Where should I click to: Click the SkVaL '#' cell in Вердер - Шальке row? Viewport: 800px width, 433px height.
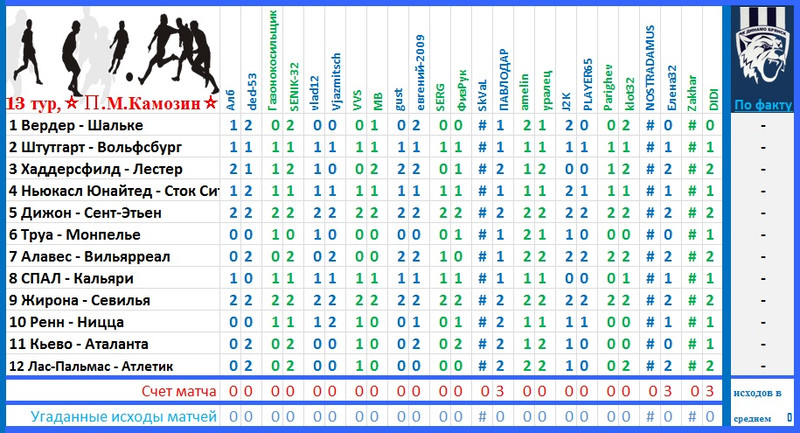pyautogui.click(x=482, y=125)
